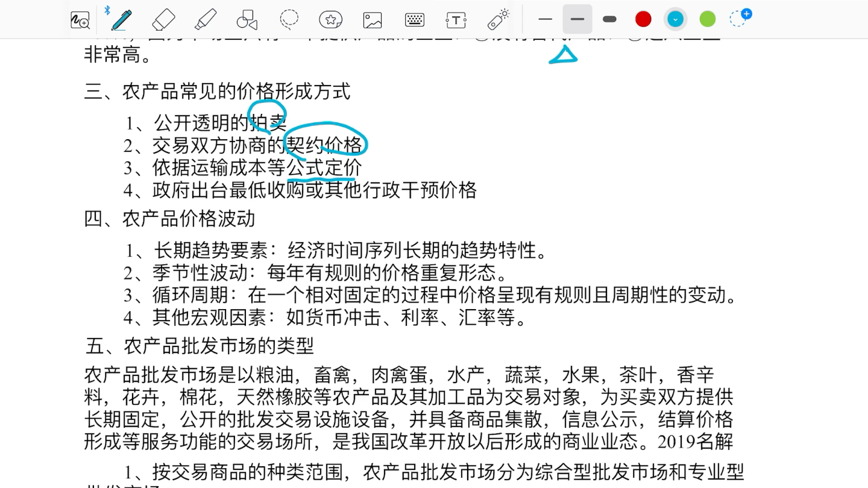Image resolution: width=868 pixels, height=488 pixels.
Task: Choose the thickest stroke width
Action: click(609, 19)
